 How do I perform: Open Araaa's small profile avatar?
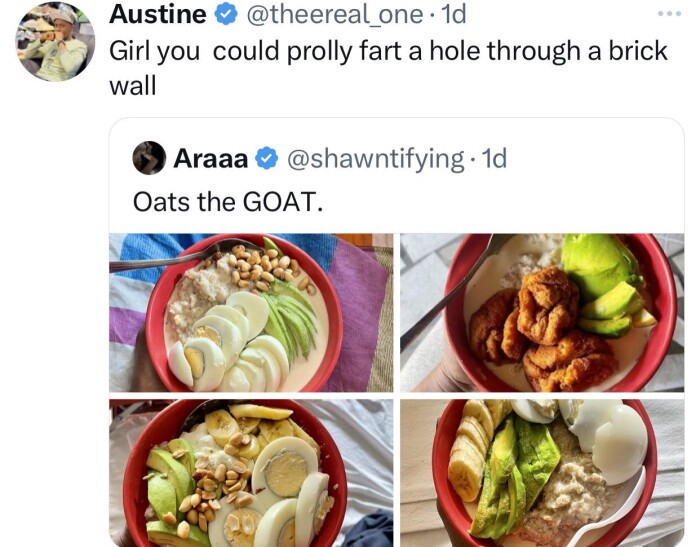[x=150, y=158]
